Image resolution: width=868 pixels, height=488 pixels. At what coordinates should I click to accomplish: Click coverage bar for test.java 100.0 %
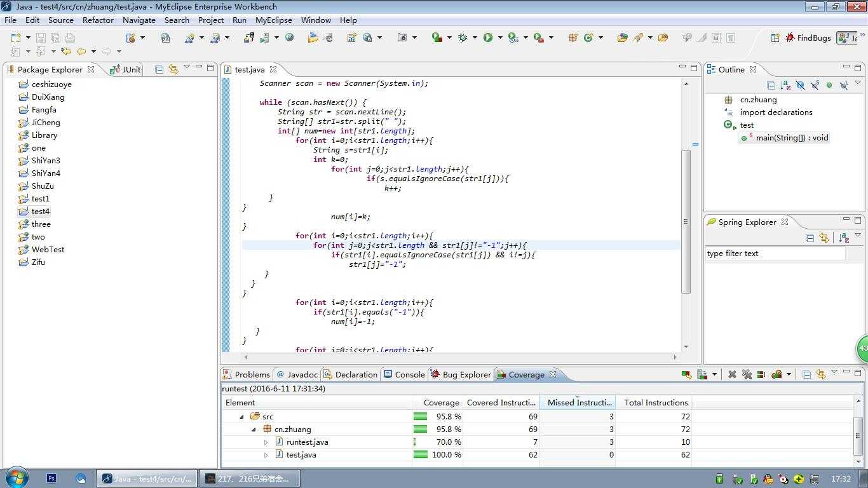(421, 454)
